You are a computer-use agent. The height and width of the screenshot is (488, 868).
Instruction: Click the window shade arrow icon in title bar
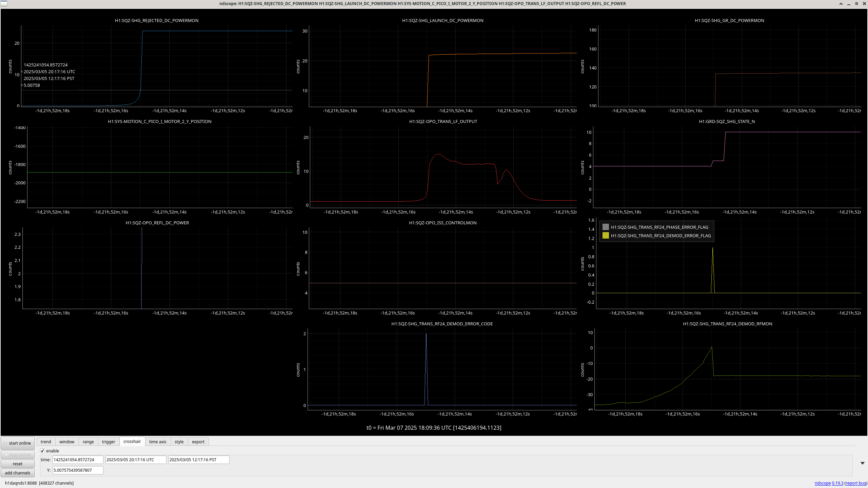841,4
